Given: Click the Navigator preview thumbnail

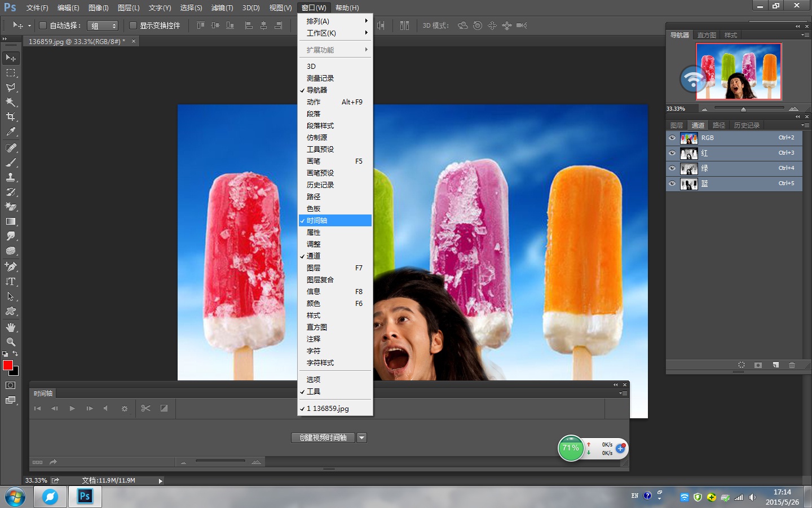Looking at the screenshot, I should 739,72.
